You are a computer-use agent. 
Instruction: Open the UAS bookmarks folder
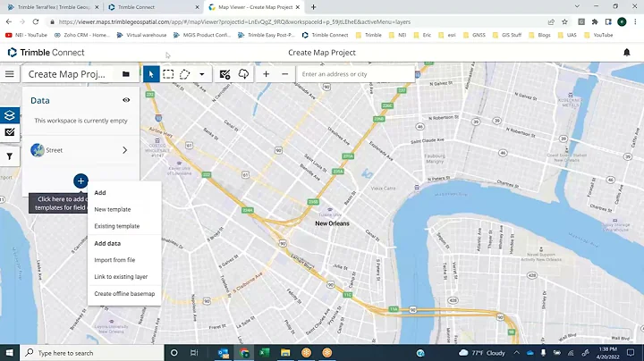(x=567, y=35)
